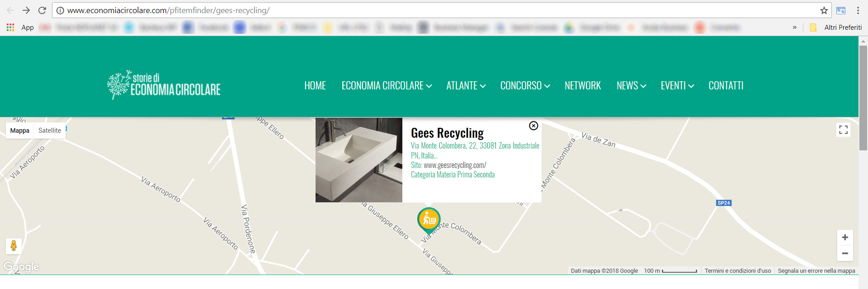This screenshot has width=868, height=289.
Task: Expand the ECONOMIA CIRCOLARE dropdown menu
Action: 387,85
